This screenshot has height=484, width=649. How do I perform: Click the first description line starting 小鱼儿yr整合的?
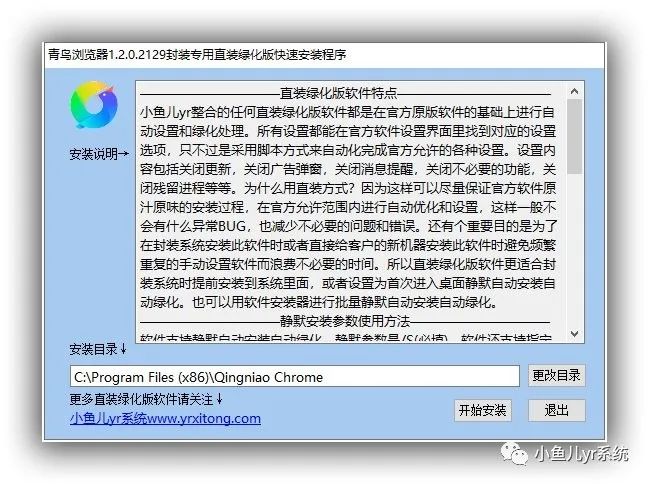pos(347,112)
